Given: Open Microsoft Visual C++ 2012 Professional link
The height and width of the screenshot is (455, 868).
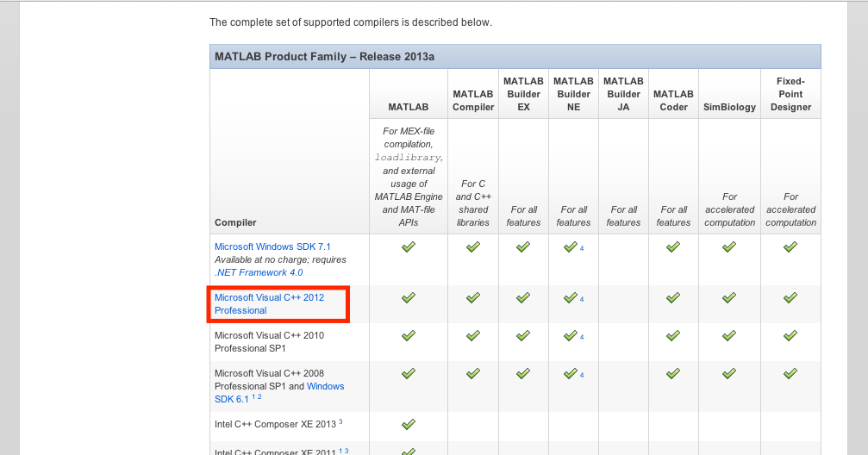Looking at the screenshot, I should 269,304.
